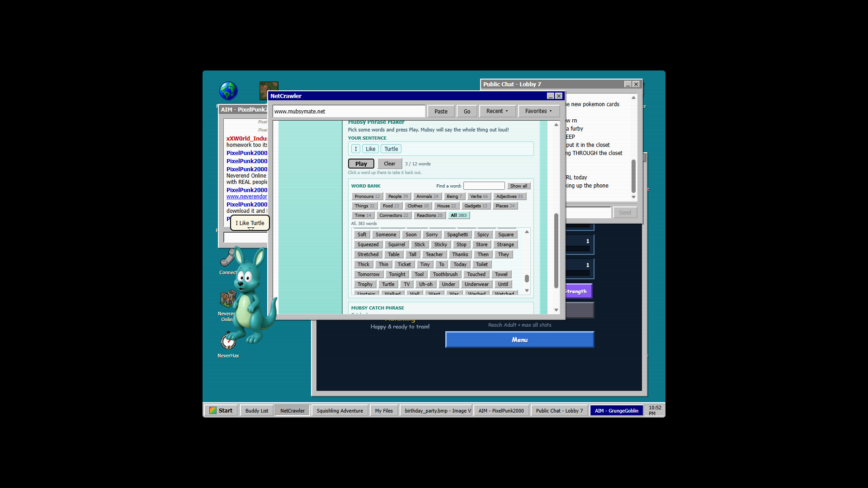Remove the word Like from sentence
This screenshot has width=868, height=488.
pos(370,149)
